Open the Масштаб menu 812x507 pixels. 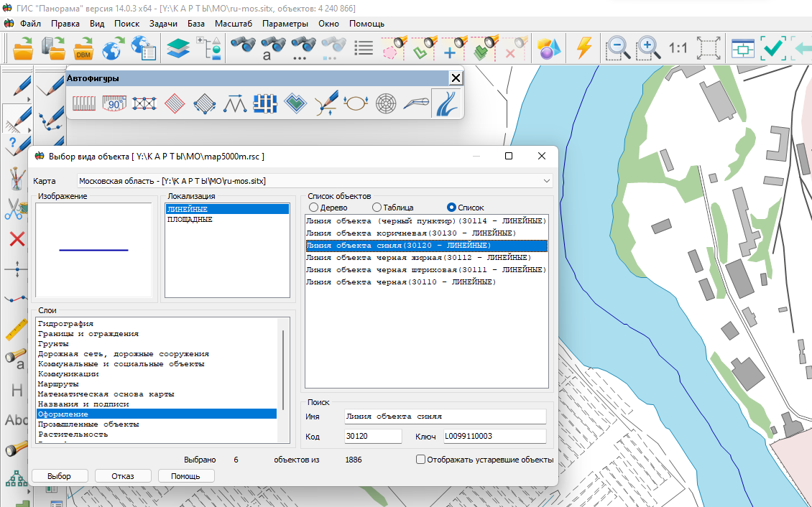coord(233,23)
